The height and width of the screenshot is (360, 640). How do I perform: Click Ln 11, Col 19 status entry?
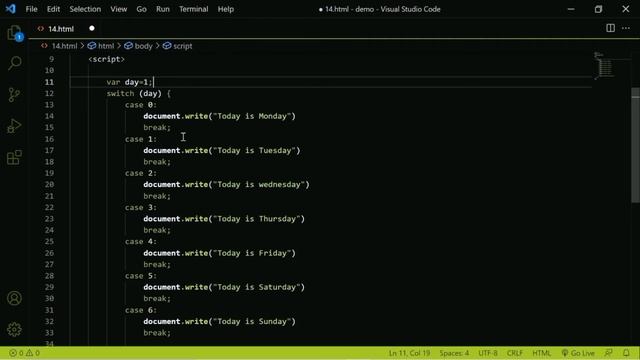click(409, 353)
